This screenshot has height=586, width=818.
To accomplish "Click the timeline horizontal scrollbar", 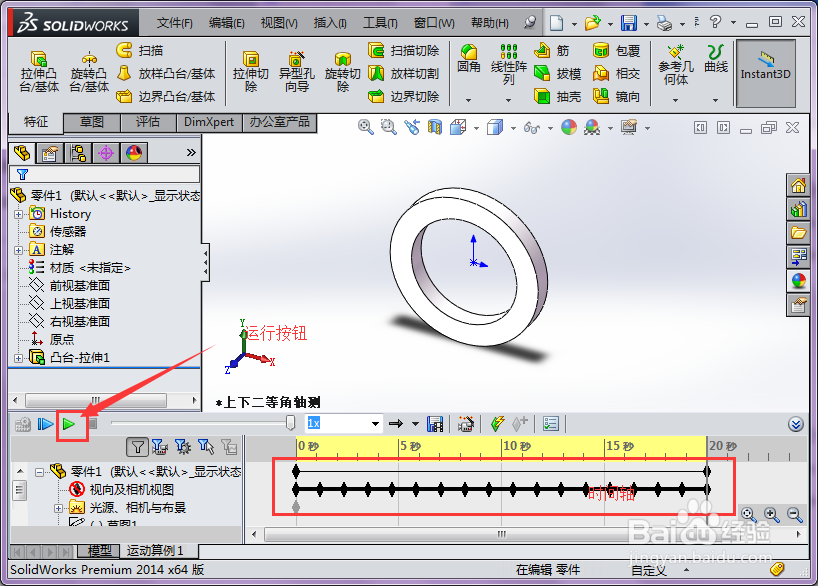I will click(502, 534).
